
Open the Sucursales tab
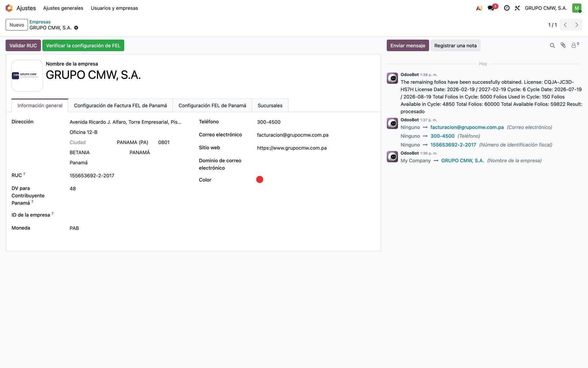tap(270, 105)
